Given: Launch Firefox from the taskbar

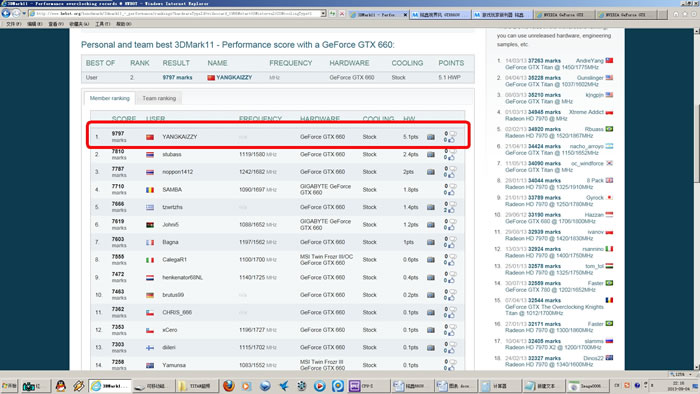Looking at the screenshot, I should pyautogui.click(x=229, y=386).
